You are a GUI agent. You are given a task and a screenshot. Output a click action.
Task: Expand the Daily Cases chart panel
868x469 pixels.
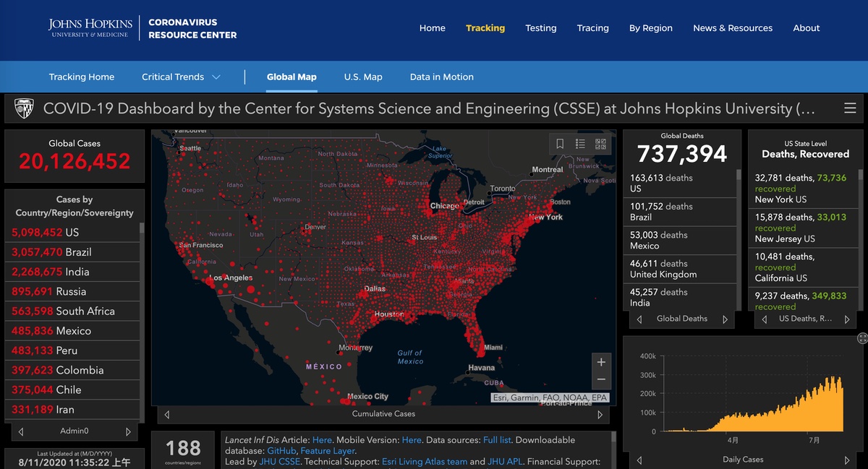[862, 338]
